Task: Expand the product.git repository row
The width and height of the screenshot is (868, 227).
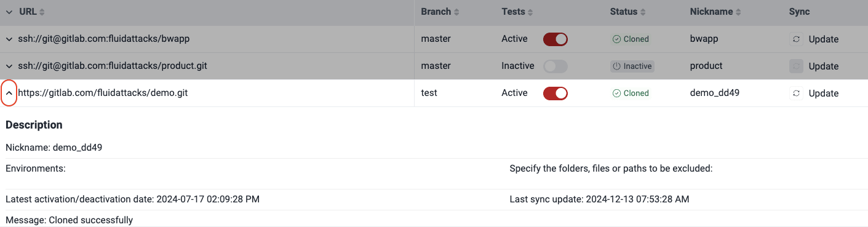Action: 9,66
